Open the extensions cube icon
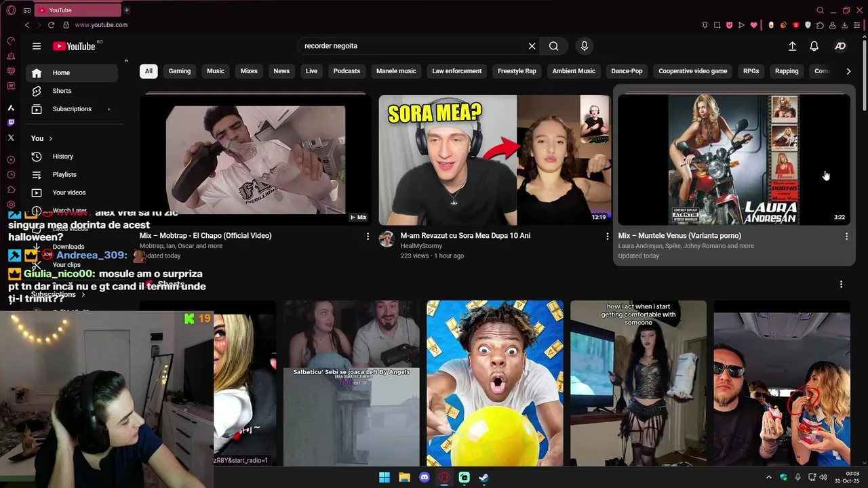868x488 pixels. click(820, 25)
